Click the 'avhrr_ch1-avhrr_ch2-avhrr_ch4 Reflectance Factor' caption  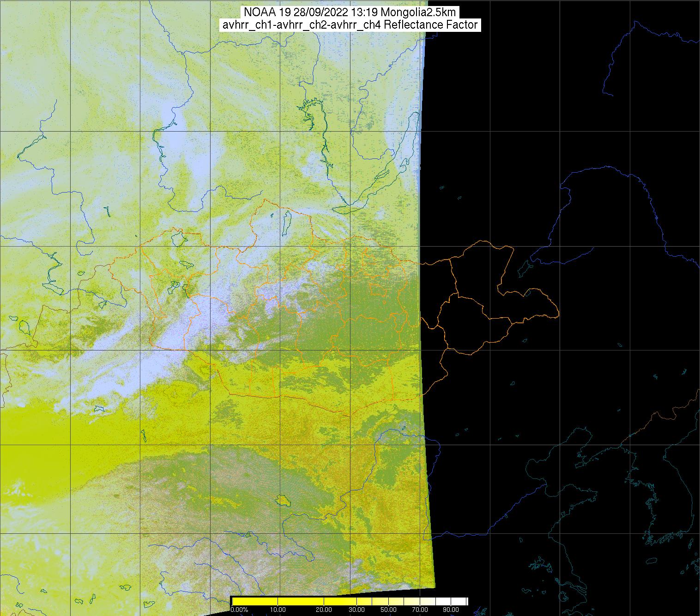(x=350, y=25)
